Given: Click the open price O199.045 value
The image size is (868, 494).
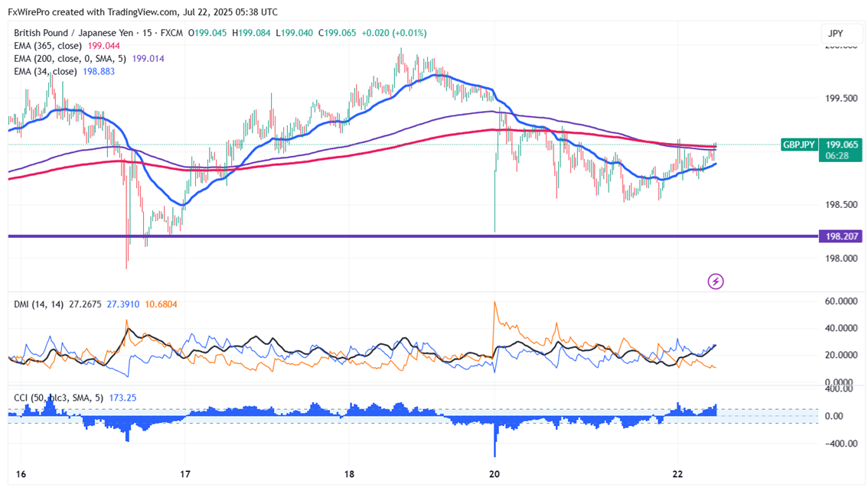Looking at the screenshot, I should pos(207,33).
